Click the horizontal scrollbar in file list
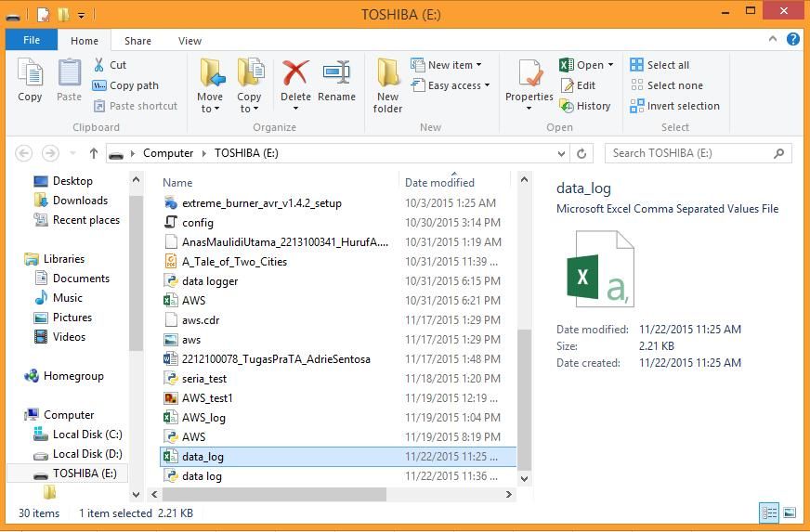Screen dimensions: 810x532 (274, 494)
